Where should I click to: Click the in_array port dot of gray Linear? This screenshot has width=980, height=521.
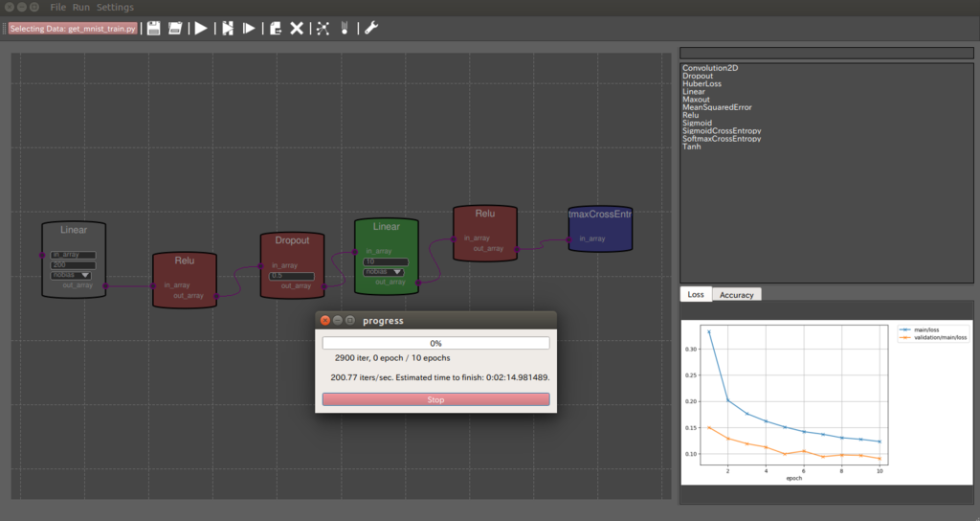(x=42, y=255)
